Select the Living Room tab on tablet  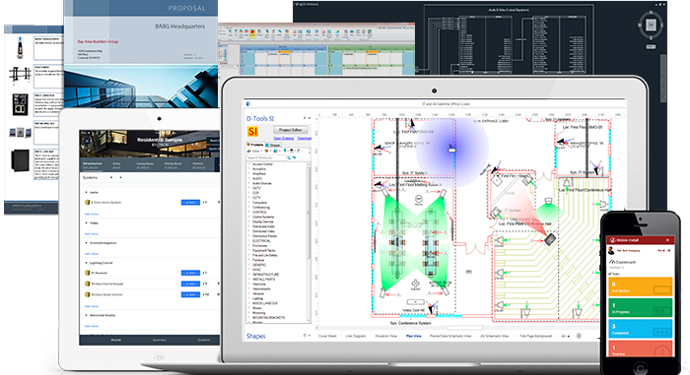[145, 165]
